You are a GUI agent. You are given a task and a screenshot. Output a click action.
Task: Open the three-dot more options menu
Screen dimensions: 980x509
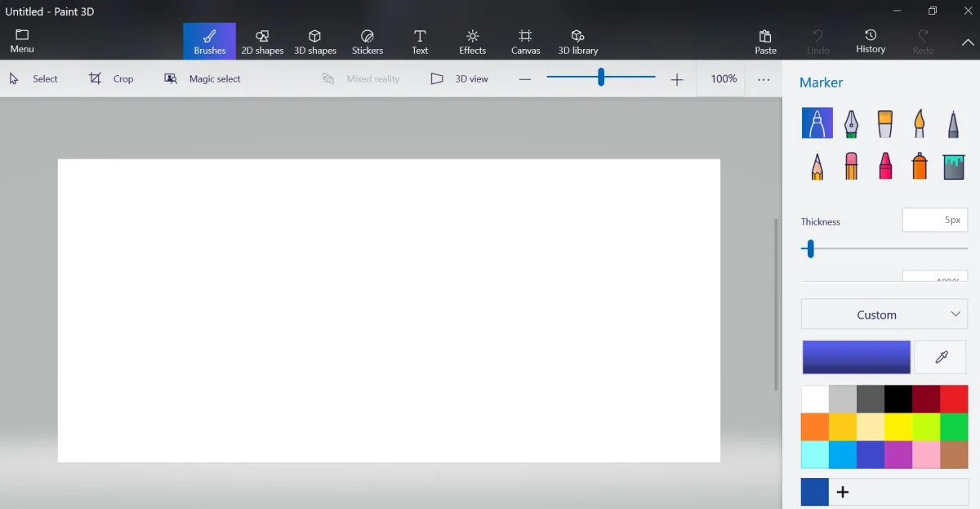pyautogui.click(x=764, y=79)
